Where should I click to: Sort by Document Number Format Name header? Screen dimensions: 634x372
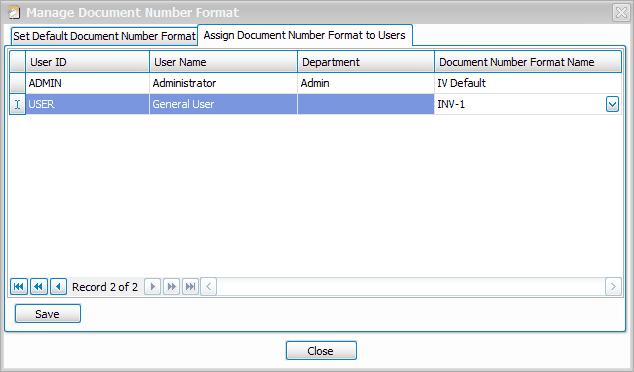(x=528, y=62)
